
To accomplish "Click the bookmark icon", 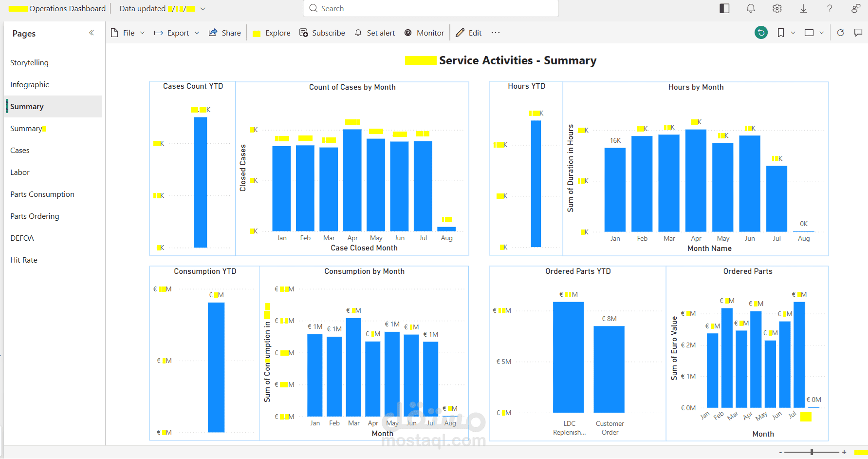I will 781,33.
